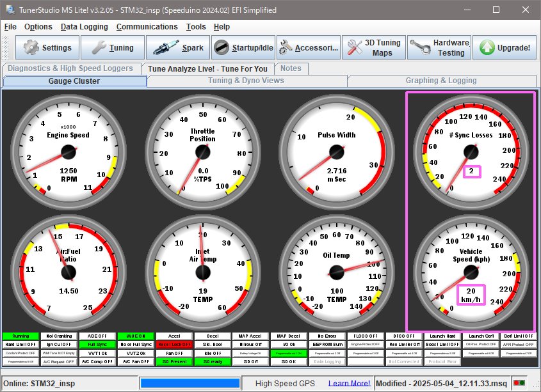The image size is (541, 392).
Task: Switch to Diagnostics & High Speed Loggers tab
Action: [70, 68]
